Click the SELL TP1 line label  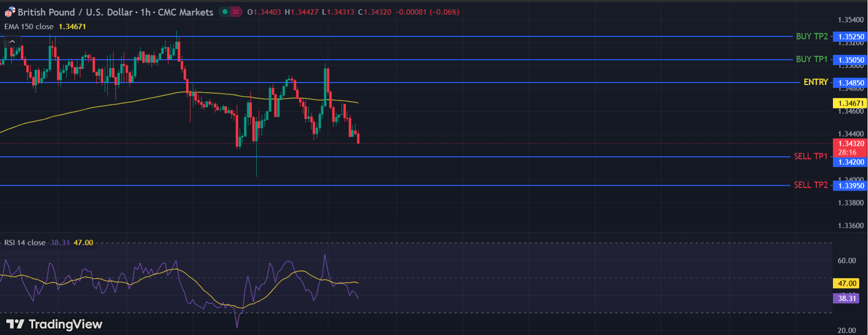click(x=811, y=156)
